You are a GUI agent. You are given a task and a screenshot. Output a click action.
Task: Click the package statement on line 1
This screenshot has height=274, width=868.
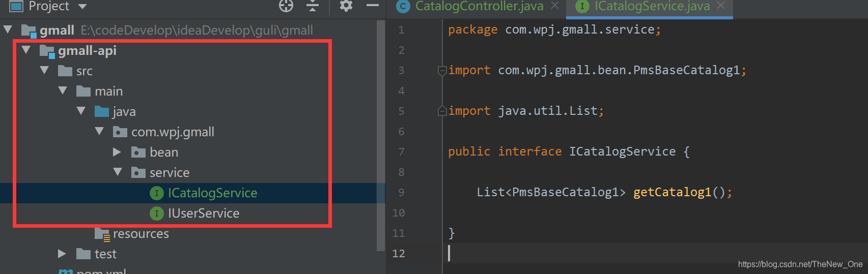pyautogui.click(x=554, y=30)
